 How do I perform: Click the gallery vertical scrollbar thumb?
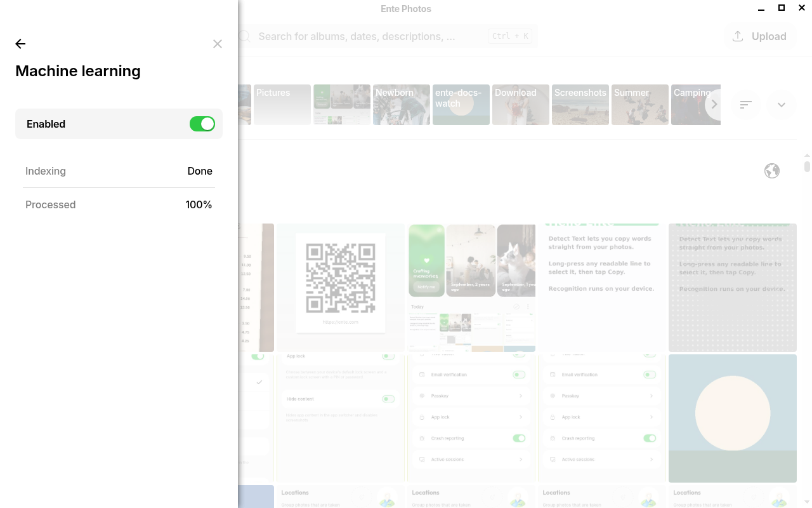807,166
